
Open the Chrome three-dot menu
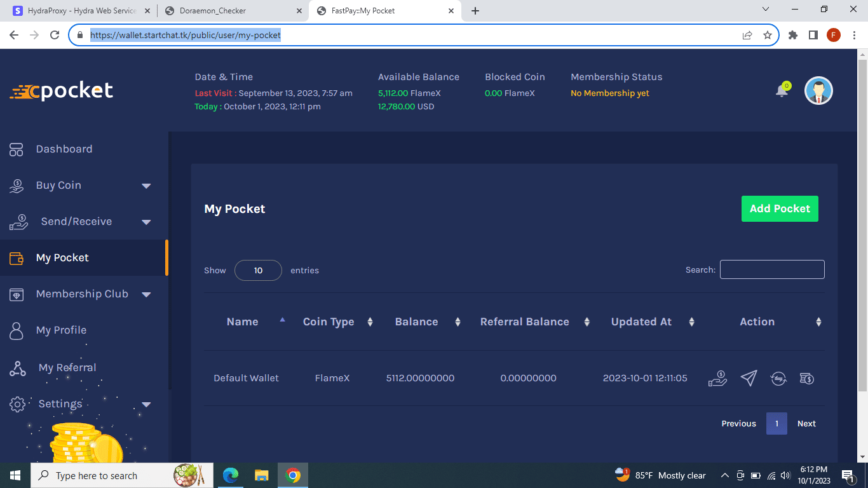pyautogui.click(x=853, y=36)
